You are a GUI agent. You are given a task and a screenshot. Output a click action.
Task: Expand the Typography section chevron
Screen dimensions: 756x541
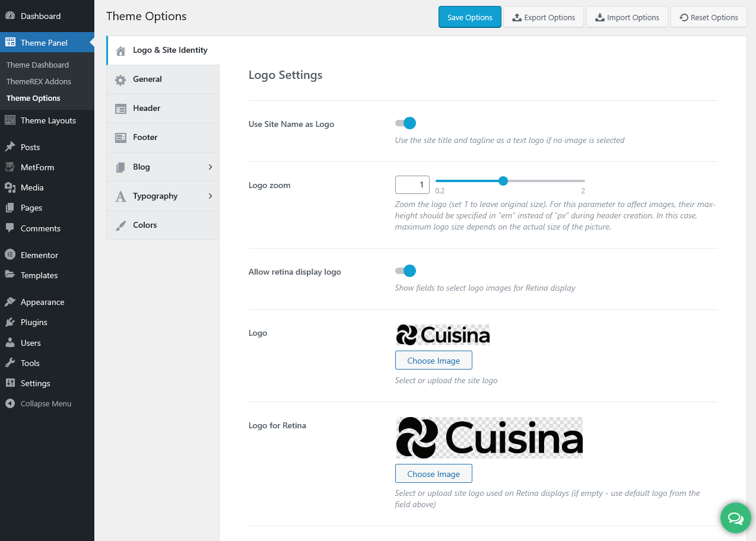tap(210, 196)
